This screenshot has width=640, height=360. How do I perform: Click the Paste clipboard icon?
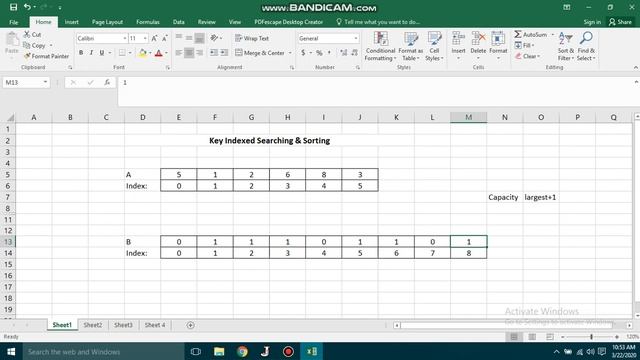click(12, 40)
